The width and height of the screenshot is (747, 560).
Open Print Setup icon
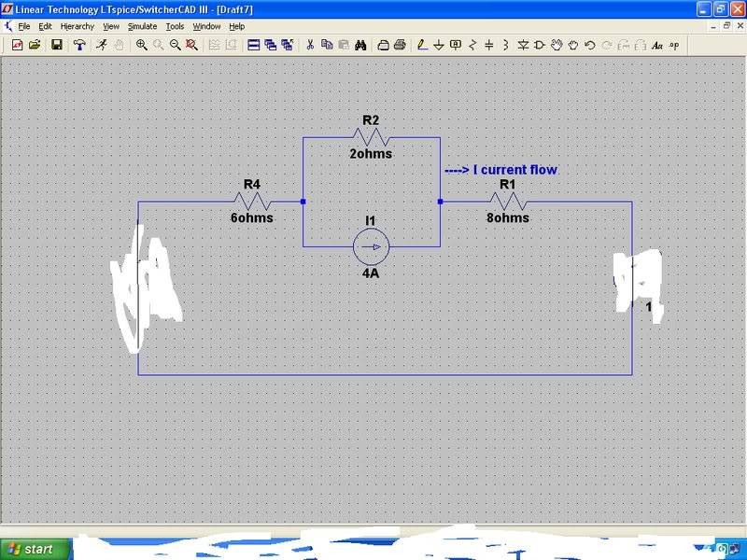(383, 45)
